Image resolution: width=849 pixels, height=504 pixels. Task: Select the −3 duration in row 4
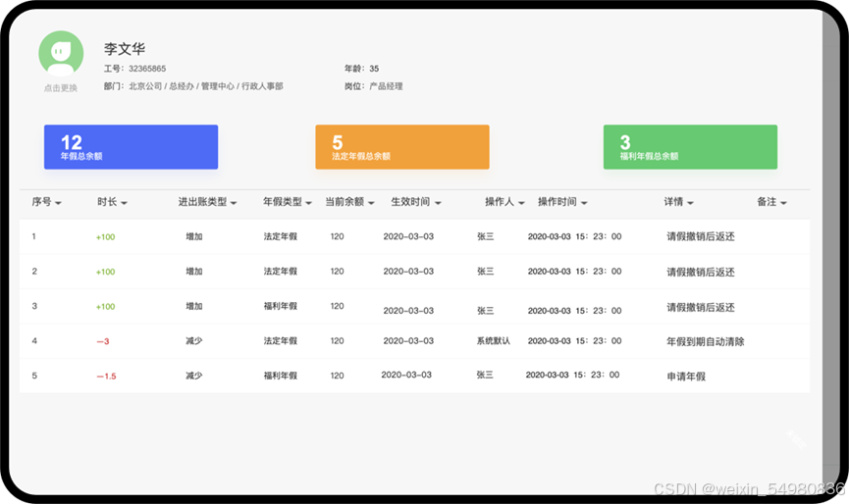click(x=103, y=341)
